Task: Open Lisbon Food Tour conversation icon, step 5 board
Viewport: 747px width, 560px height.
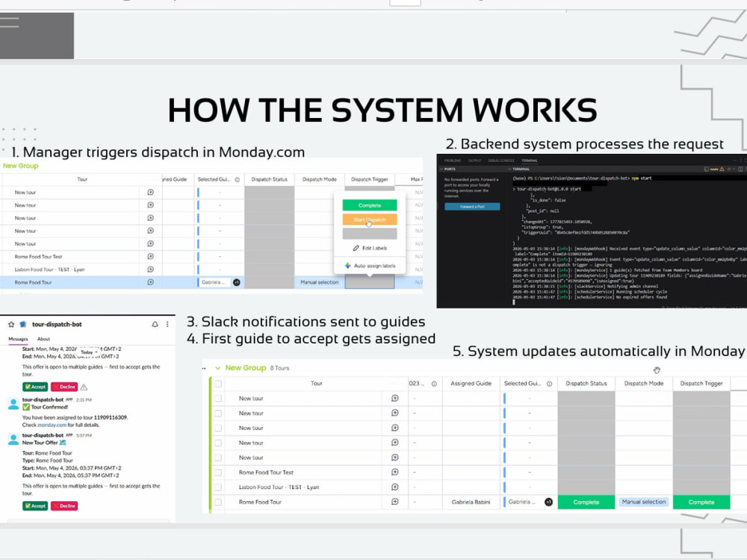Action: [395, 487]
